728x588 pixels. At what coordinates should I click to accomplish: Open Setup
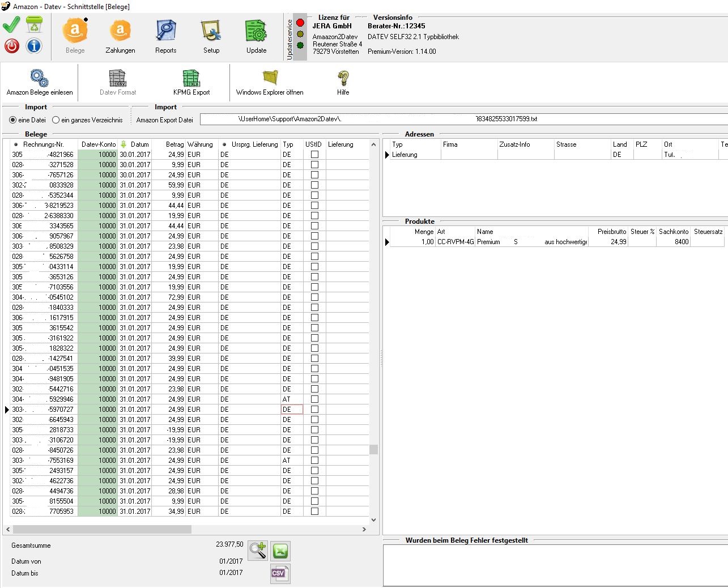click(x=211, y=36)
